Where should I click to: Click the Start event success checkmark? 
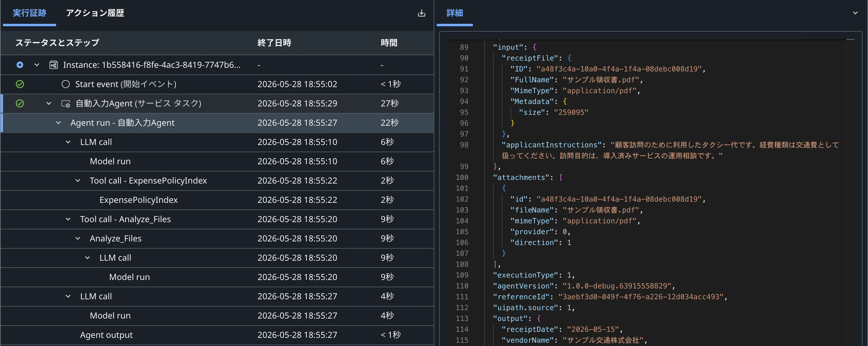[x=20, y=84]
